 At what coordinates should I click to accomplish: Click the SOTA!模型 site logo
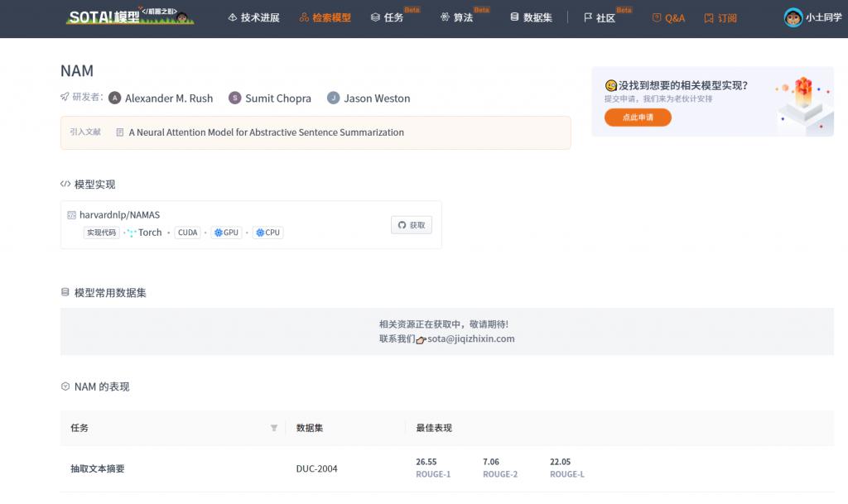point(129,17)
